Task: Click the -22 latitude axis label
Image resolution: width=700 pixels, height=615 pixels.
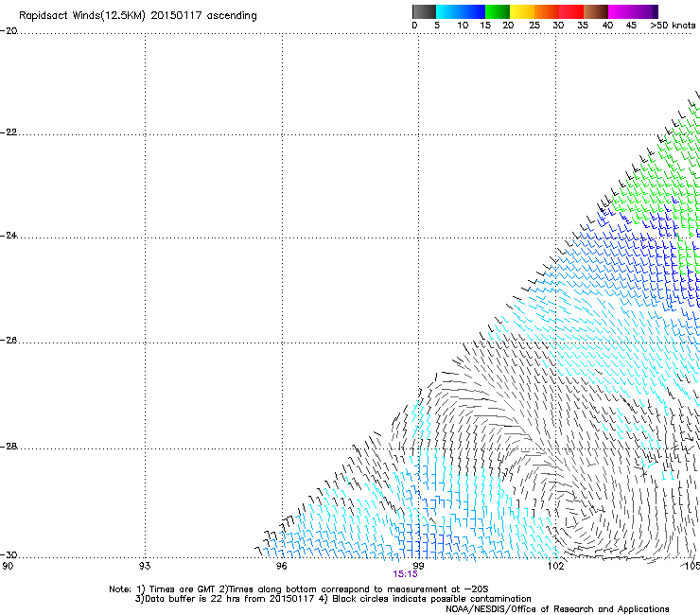Action: click(x=9, y=132)
